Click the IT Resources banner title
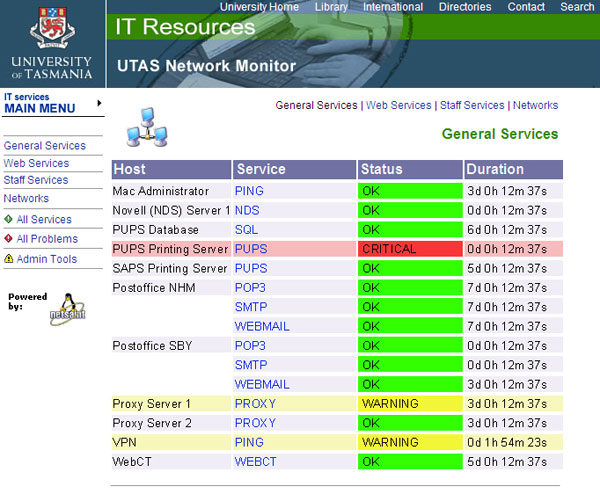The image size is (600, 494). click(x=185, y=27)
